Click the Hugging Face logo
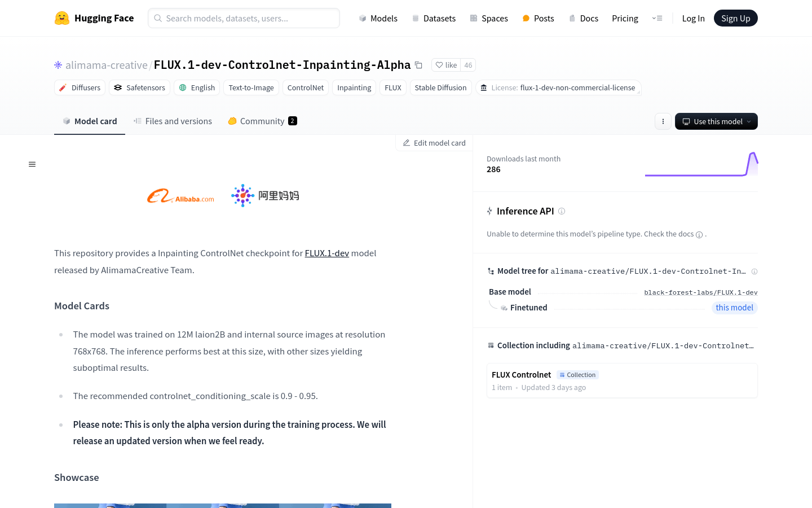The width and height of the screenshot is (812, 508). coord(94,18)
